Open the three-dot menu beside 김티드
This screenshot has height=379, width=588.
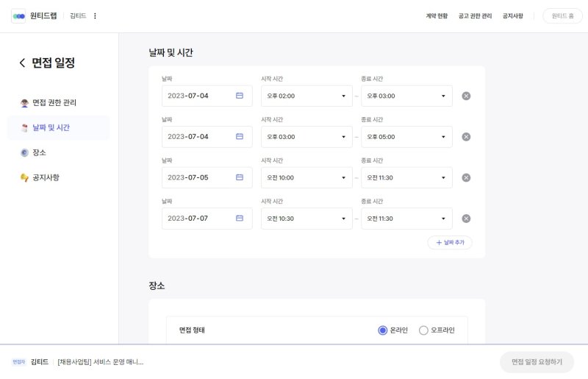(95, 16)
